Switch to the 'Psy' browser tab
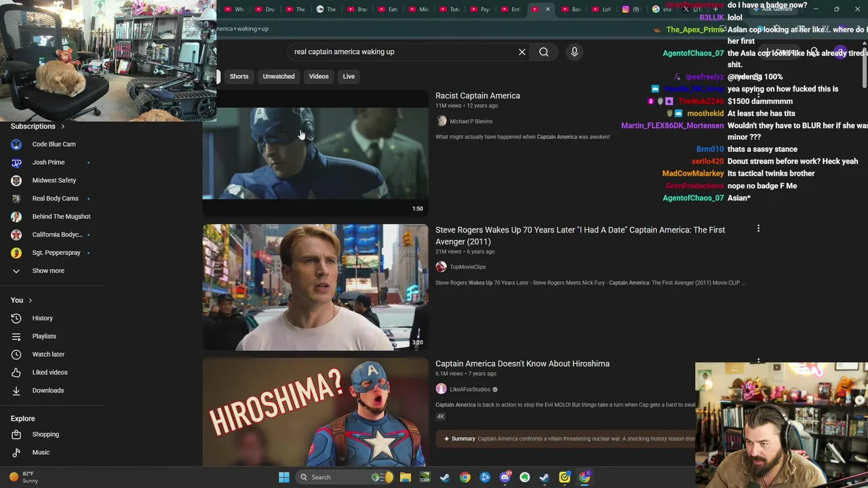868x488 pixels. pos(479,9)
